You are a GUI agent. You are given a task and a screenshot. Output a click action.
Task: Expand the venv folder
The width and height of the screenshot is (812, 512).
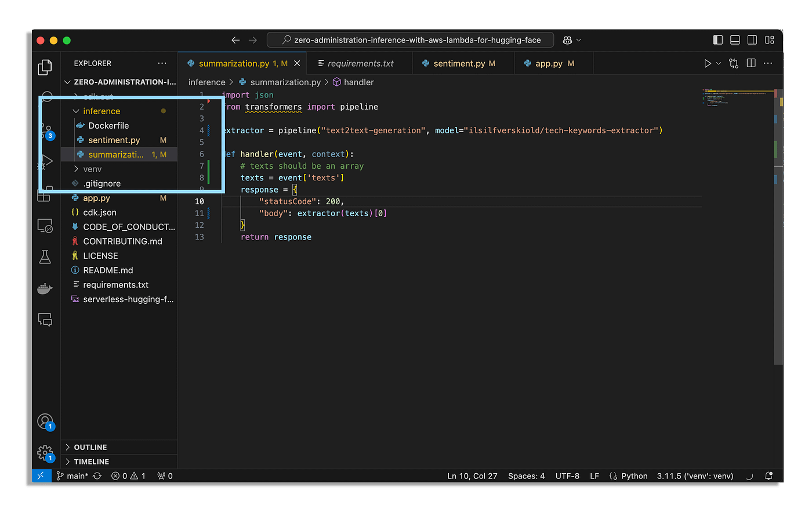click(x=92, y=169)
